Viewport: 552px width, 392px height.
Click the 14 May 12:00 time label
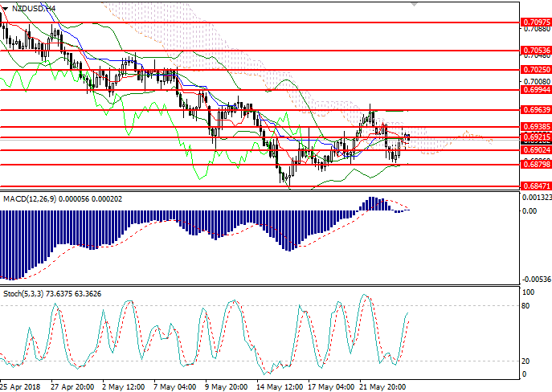tap(278, 386)
